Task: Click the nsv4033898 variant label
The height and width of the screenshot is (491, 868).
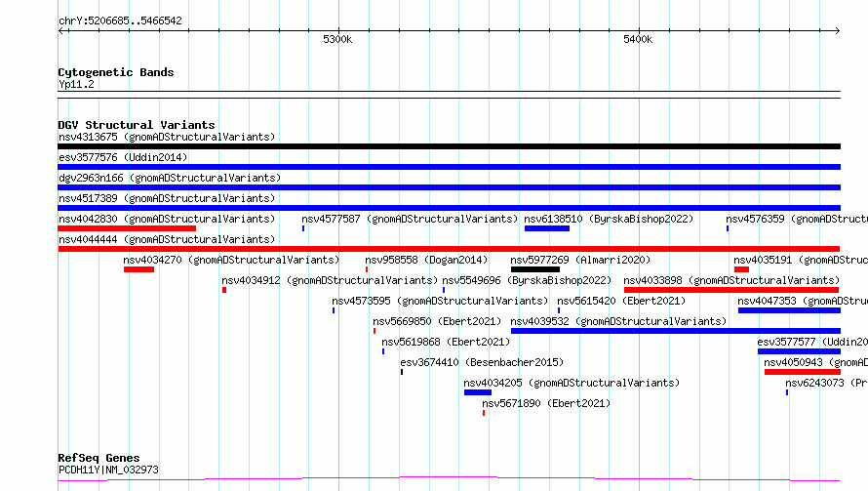Action: (x=731, y=280)
